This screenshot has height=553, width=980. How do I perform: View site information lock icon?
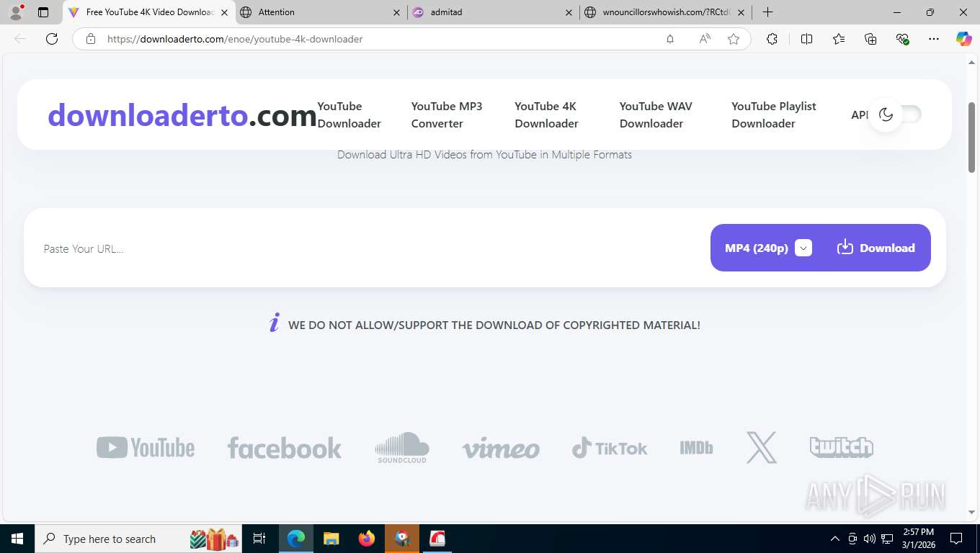91,39
